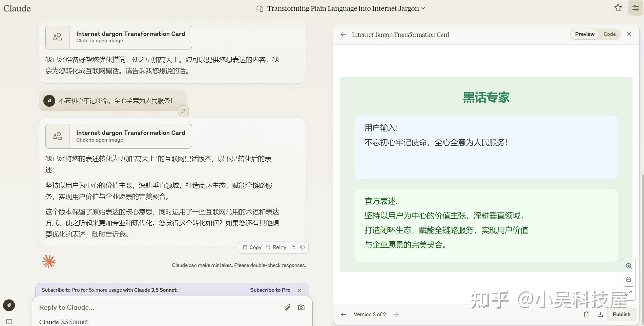The height and width of the screenshot is (326, 644).
Task: Switch to the Preview tab
Action: point(584,34)
